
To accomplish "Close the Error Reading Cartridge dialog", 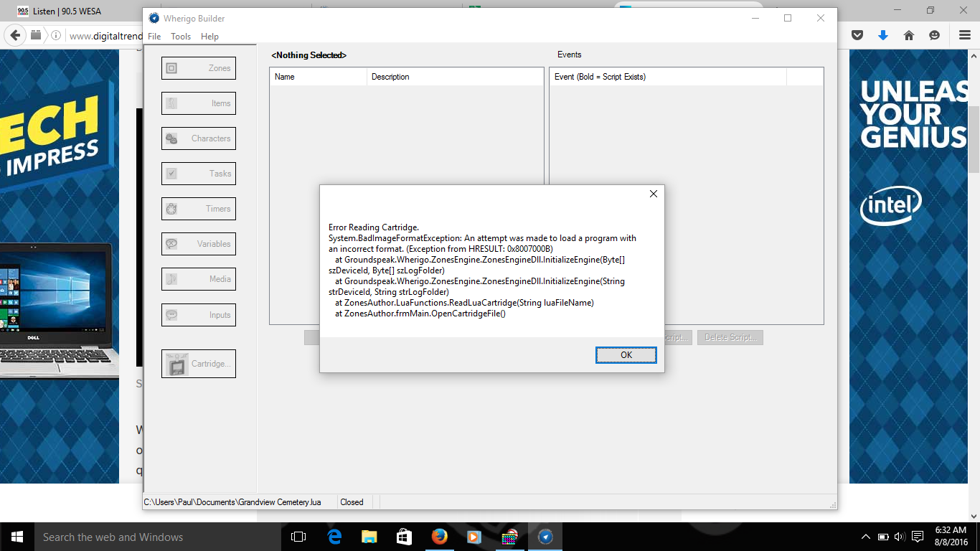I will [653, 194].
